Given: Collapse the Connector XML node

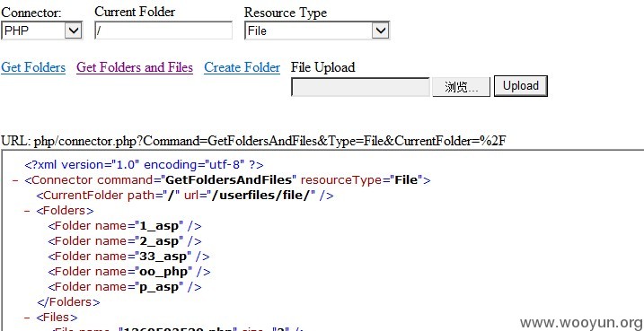Looking at the screenshot, I should click(x=15, y=180).
